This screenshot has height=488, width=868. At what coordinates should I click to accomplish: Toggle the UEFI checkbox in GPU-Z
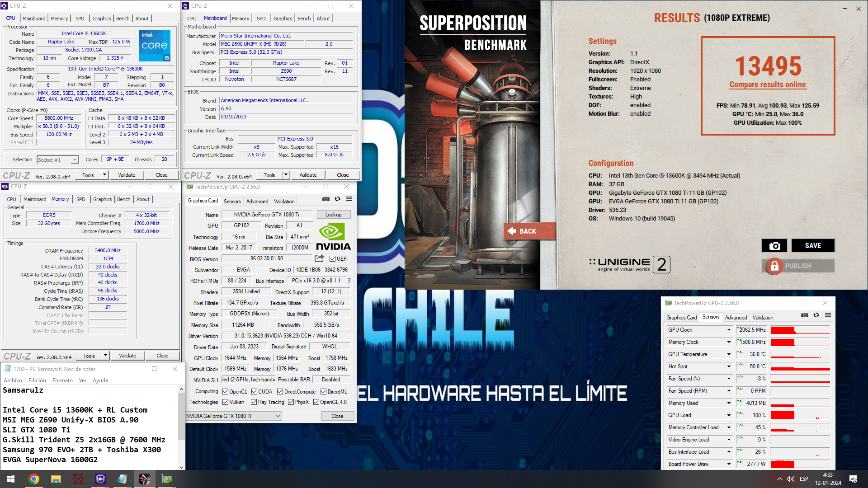tap(332, 259)
